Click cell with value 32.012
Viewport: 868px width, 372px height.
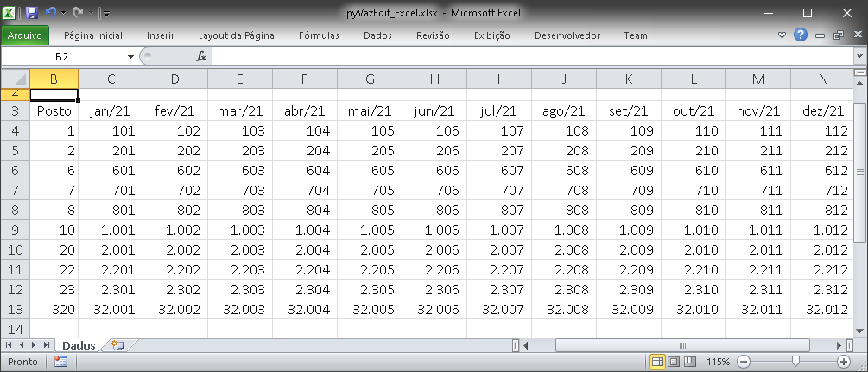[822, 310]
